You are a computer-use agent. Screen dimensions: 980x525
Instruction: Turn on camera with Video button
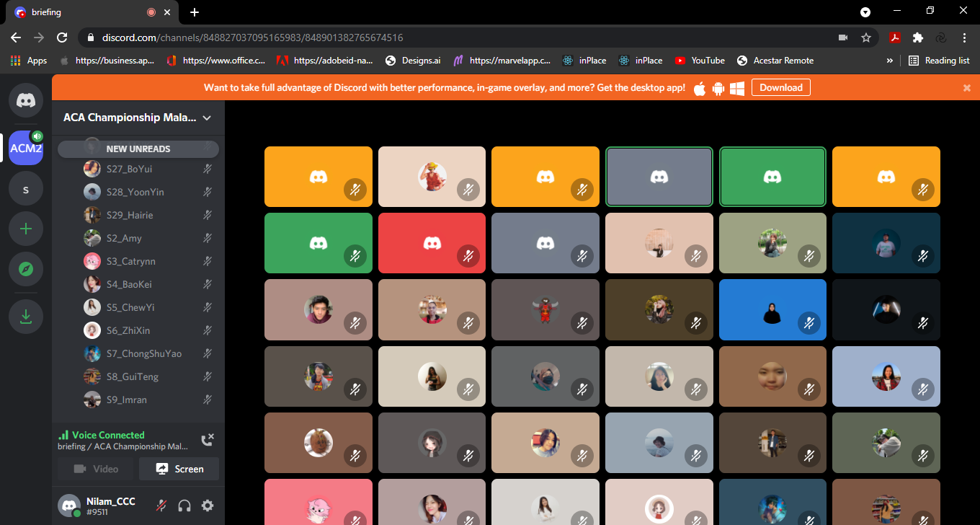[x=97, y=469]
